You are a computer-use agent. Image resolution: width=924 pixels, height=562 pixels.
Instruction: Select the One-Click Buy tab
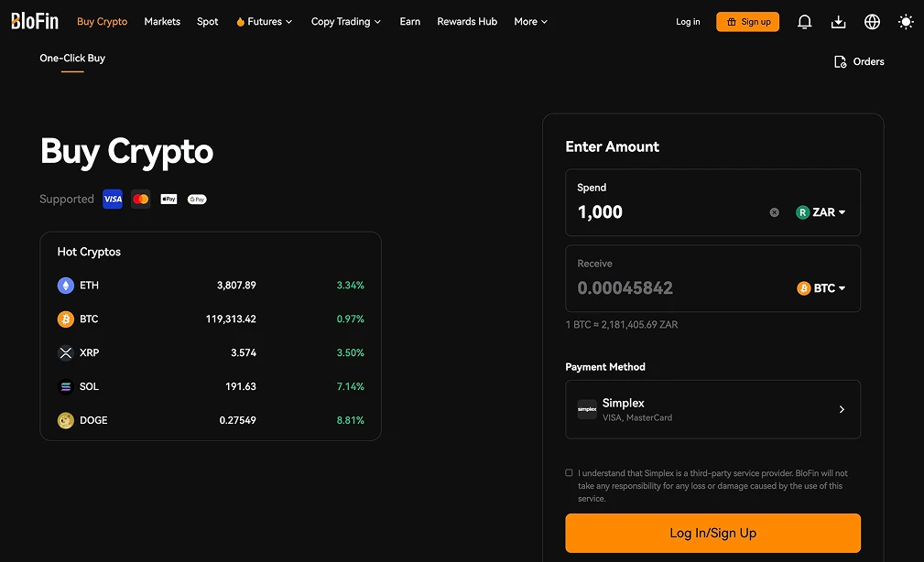pyautogui.click(x=72, y=59)
